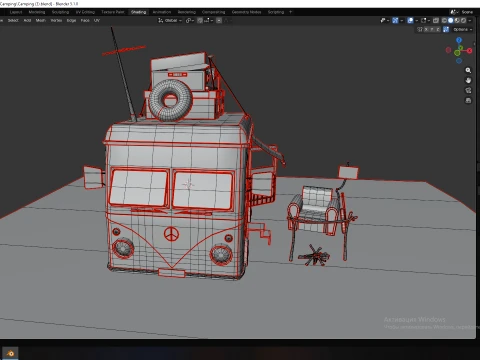Screen dimensions: 480x360
Task: Toggle proportional editing button
Action: tap(219, 20)
